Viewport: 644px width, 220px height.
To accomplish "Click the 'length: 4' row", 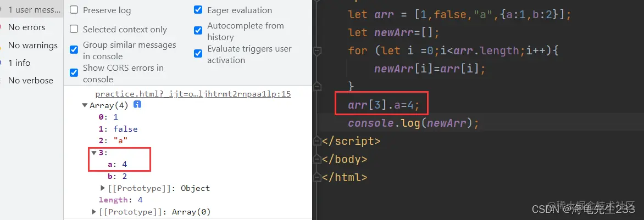I will tap(120, 200).
